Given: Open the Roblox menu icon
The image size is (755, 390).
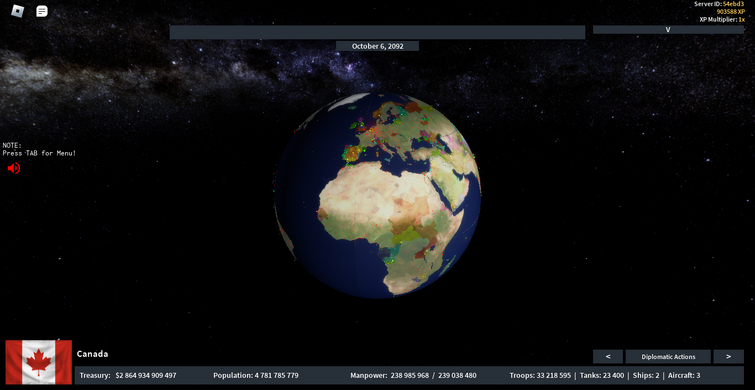Looking at the screenshot, I should (17, 11).
